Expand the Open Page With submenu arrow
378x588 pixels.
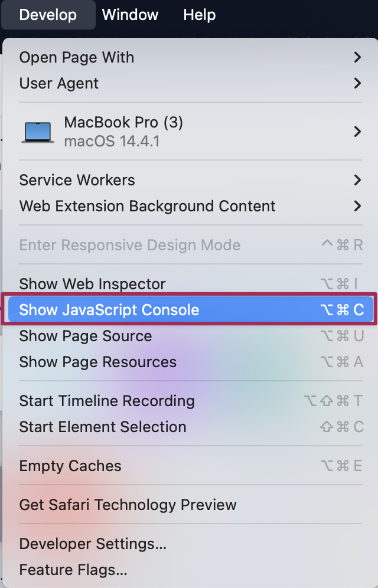point(357,57)
